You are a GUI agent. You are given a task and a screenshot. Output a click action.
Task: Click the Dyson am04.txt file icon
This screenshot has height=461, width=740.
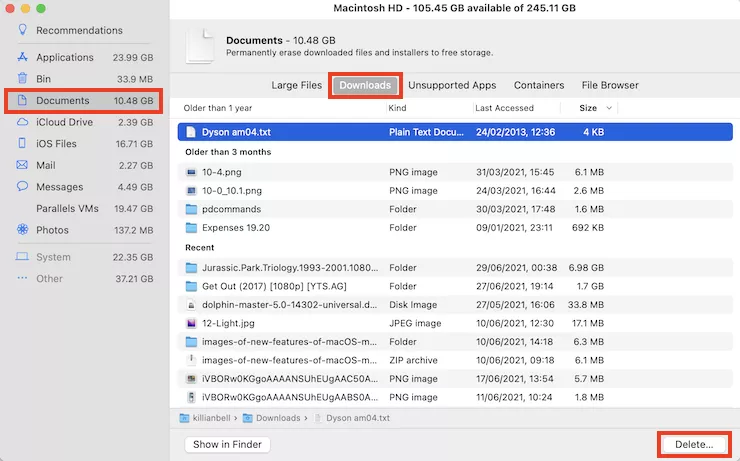click(x=191, y=132)
